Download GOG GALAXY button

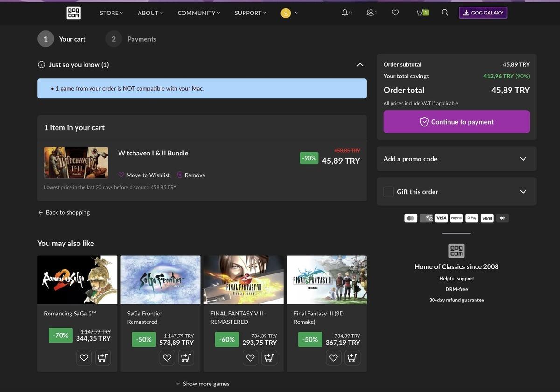coord(483,13)
